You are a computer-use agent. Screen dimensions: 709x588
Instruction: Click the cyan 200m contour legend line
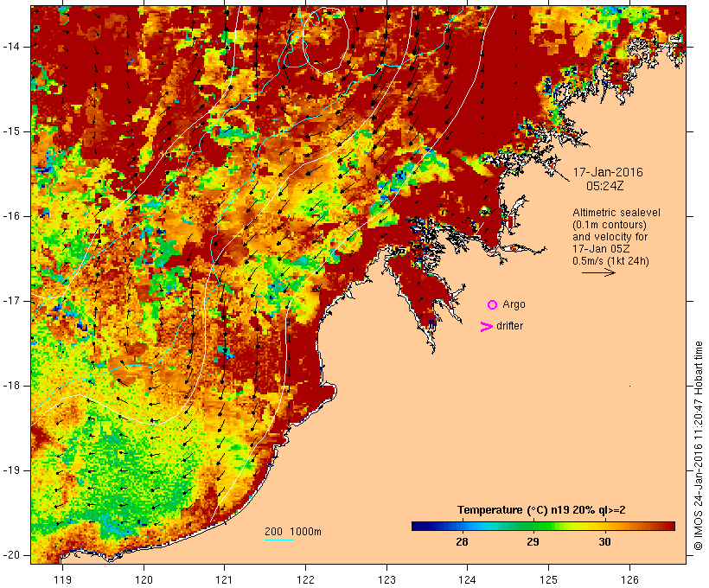coord(279,540)
